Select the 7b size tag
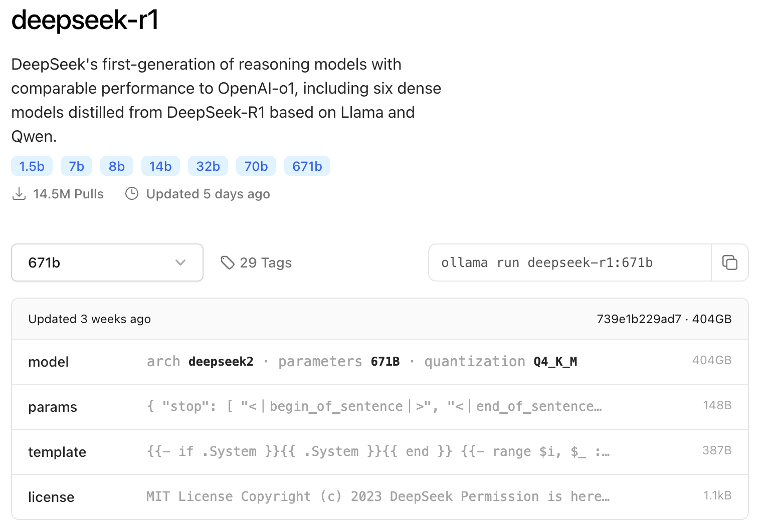Screen dimensions: 764x532 [76, 166]
